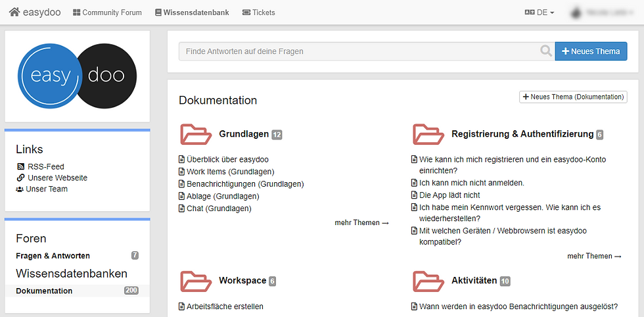This screenshot has width=644, height=317.
Task: Click document icon beside Benachrichtigungen (Grundlagen)
Action: pos(181,183)
